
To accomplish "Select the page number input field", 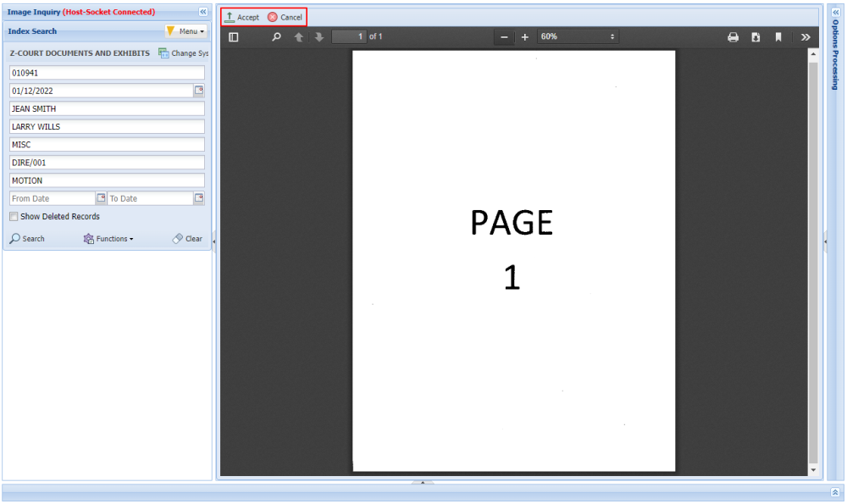I will (x=350, y=36).
